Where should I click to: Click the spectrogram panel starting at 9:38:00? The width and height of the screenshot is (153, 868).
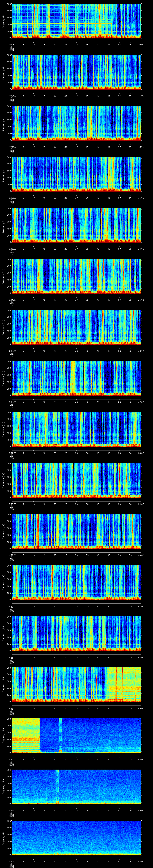tap(77, 480)
